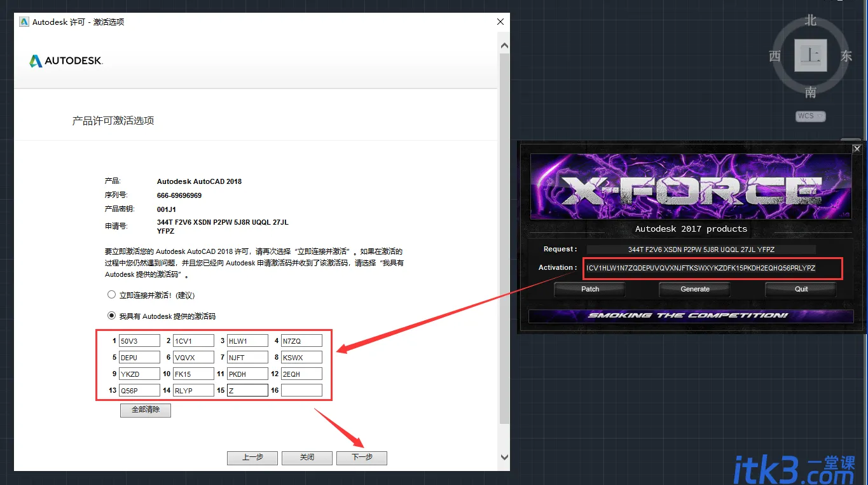Image resolution: width=868 pixels, height=485 pixels.
Task: Click the X-FORCE banner image
Action: pos(691,187)
